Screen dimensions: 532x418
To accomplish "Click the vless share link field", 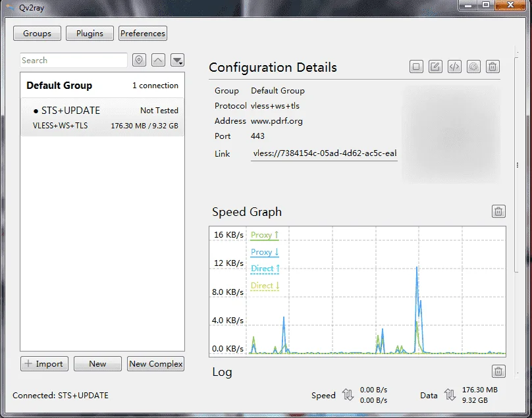I will tap(324, 153).
